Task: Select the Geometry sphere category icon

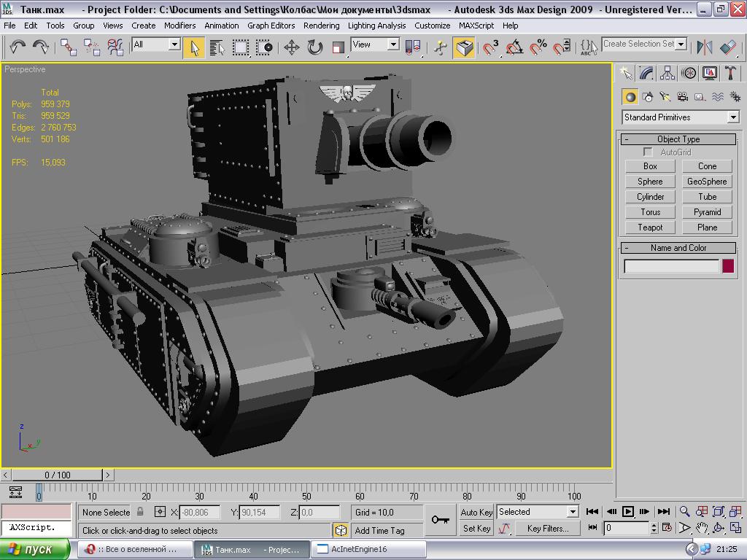Action: pos(630,97)
